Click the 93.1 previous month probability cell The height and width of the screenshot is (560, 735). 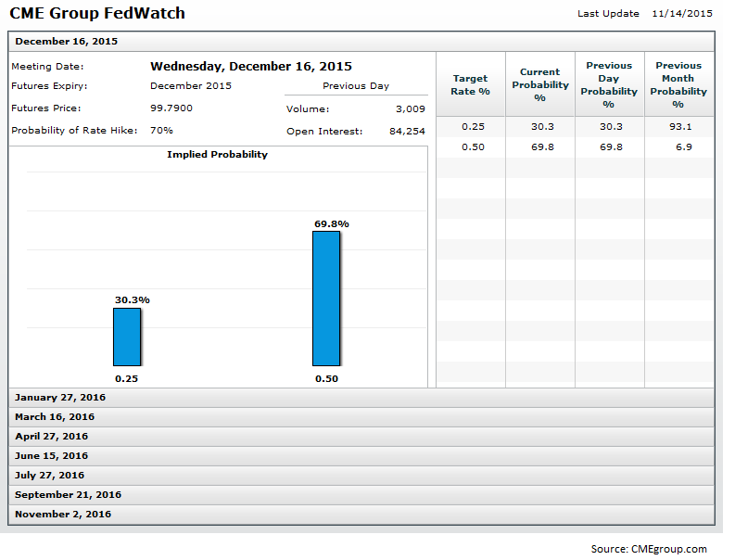(678, 127)
